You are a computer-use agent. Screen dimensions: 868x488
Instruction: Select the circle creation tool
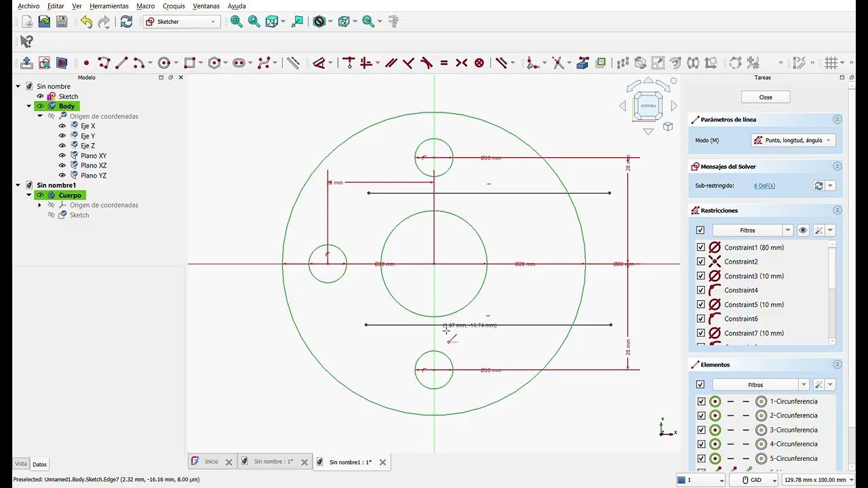(163, 63)
